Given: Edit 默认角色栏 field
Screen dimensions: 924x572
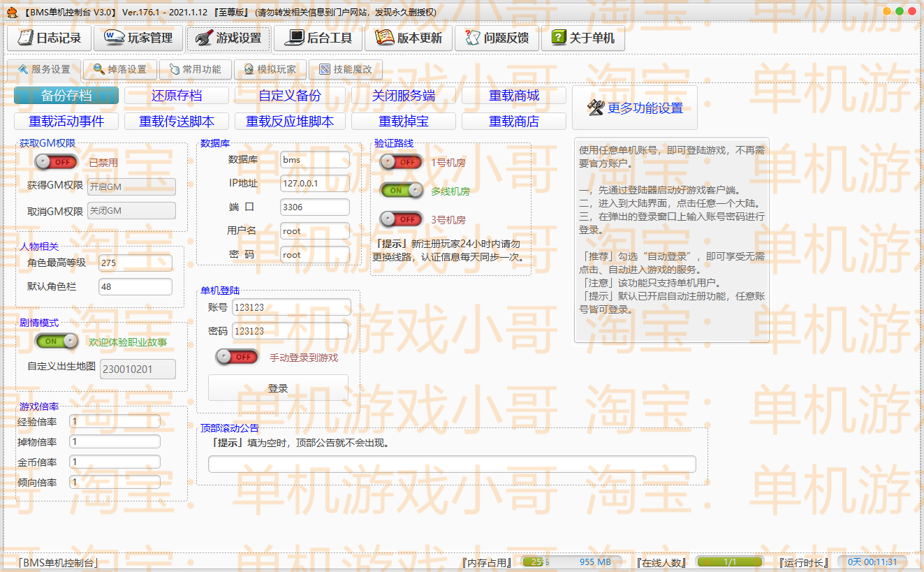Looking at the screenshot, I should [135, 286].
